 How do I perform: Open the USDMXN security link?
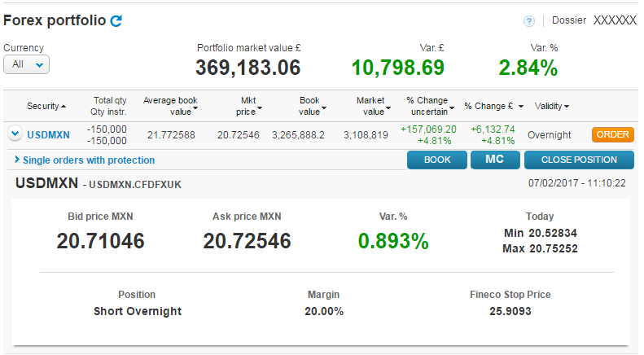point(48,135)
